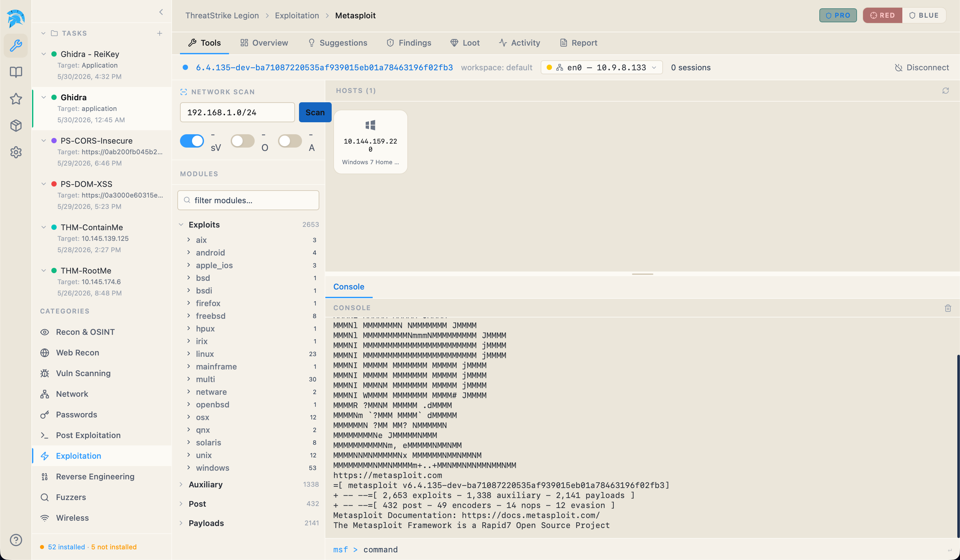Viewport: 960px width, 560px height.
Task: Open Fuzzers category
Action: click(102, 497)
